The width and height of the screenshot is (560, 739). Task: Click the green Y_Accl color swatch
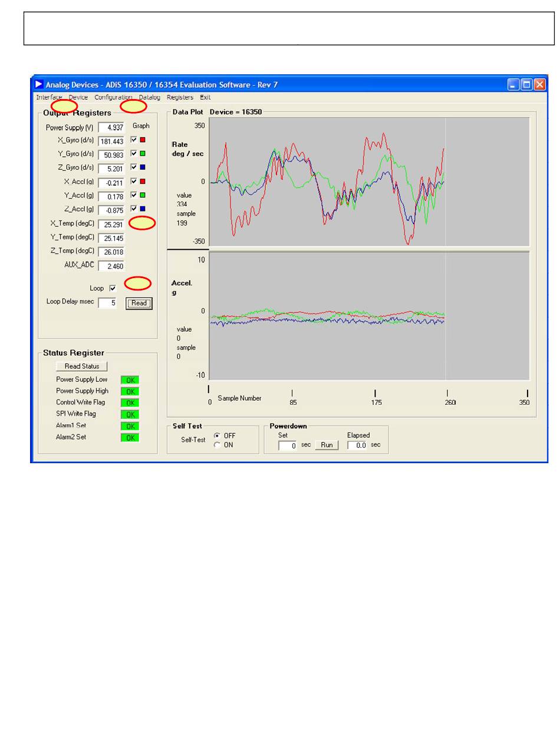[143, 194]
